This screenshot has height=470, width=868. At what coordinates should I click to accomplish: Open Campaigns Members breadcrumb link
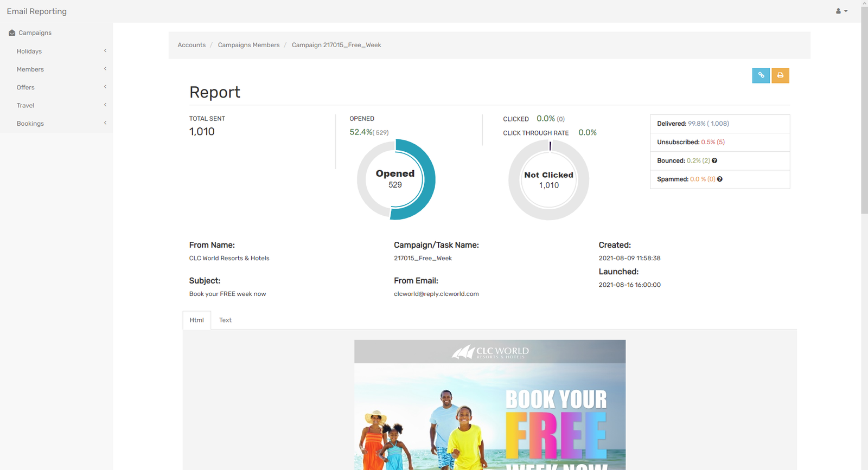click(248, 45)
